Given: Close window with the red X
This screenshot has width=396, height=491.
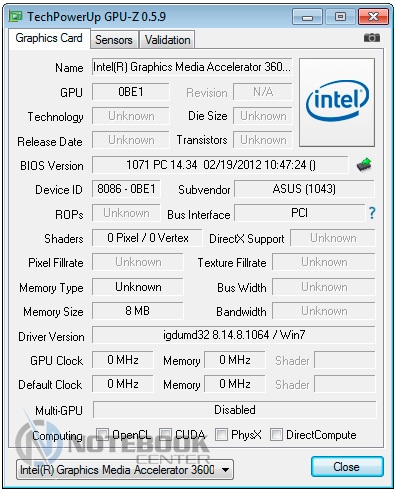Looking at the screenshot, I should tap(373, 17).
